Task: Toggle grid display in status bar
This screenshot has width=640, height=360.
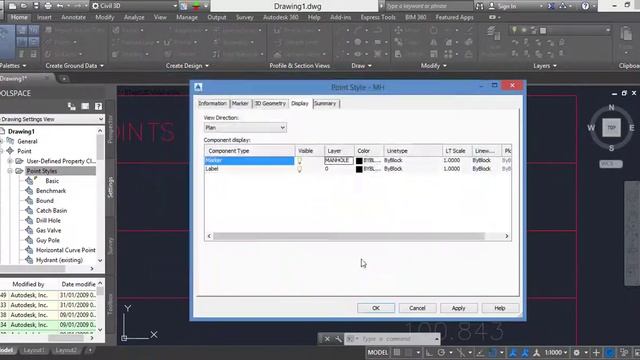Action: coord(397,352)
